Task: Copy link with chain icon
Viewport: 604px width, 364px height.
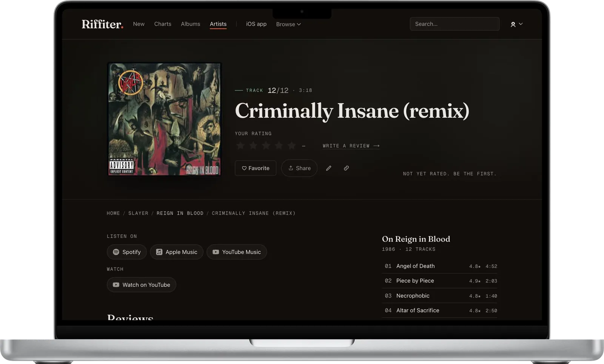Action: click(346, 168)
